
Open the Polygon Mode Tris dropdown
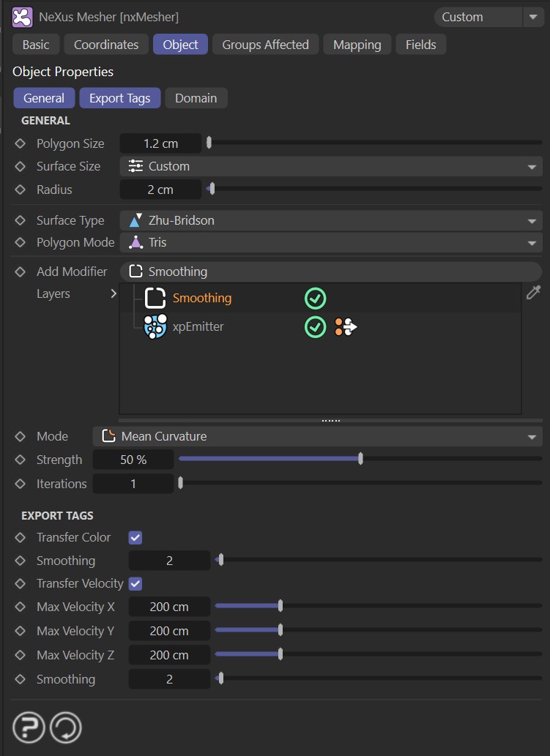click(x=330, y=242)
